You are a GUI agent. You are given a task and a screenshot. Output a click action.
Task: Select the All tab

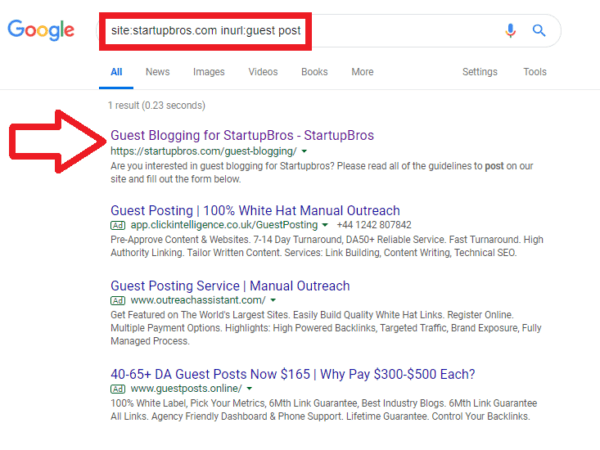click(116, 72)
